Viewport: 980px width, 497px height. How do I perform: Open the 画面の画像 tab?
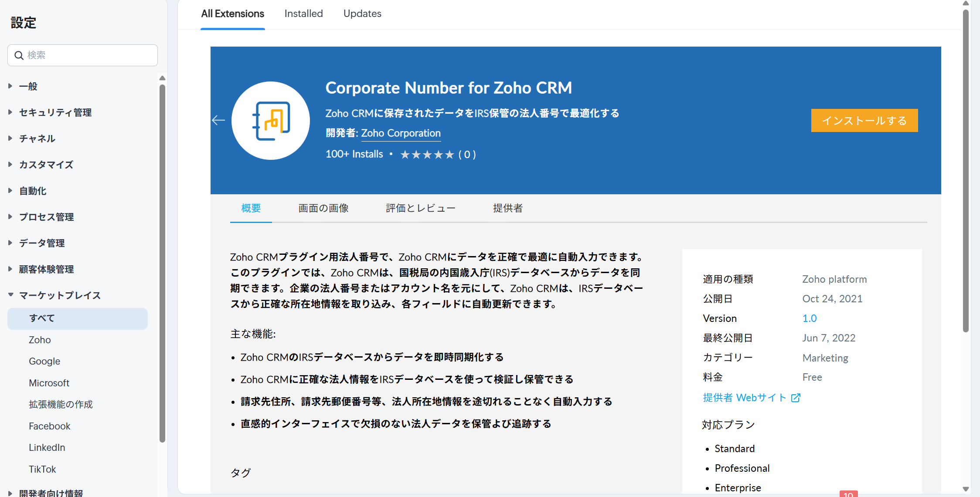tap(323, 208)
